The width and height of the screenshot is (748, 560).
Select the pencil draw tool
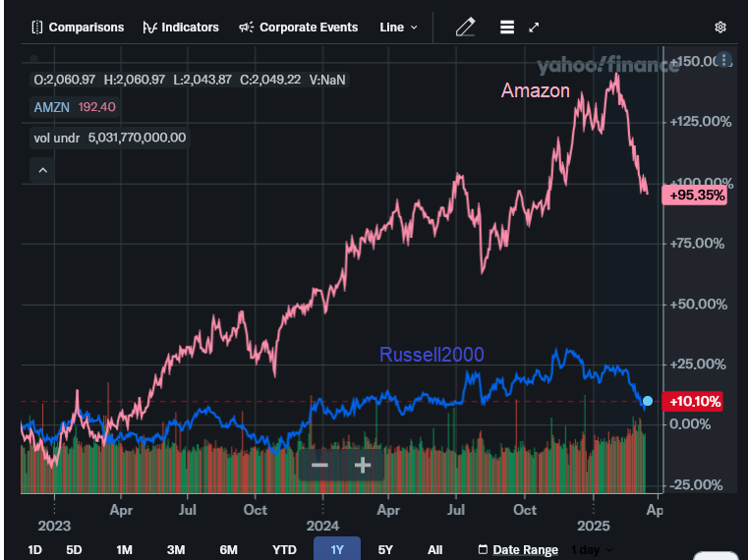465,28
